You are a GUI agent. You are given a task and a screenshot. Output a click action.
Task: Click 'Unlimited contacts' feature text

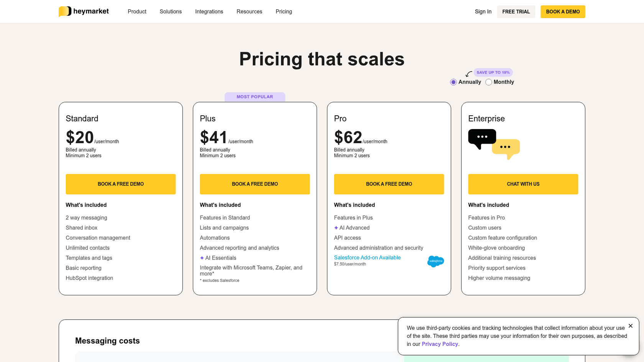pos(87,248)
